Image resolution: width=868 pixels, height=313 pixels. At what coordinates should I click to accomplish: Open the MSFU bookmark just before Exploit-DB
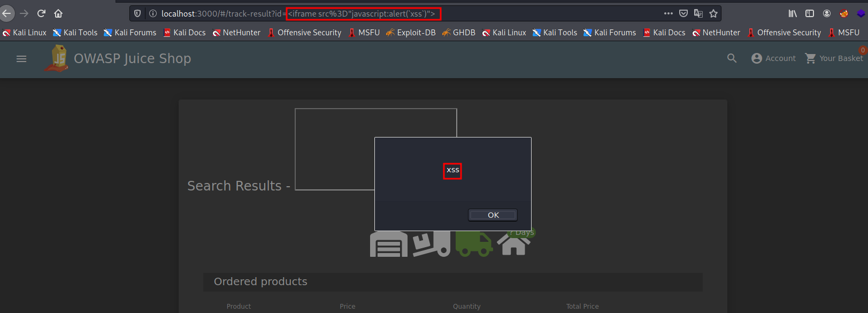tap(364, 33)
